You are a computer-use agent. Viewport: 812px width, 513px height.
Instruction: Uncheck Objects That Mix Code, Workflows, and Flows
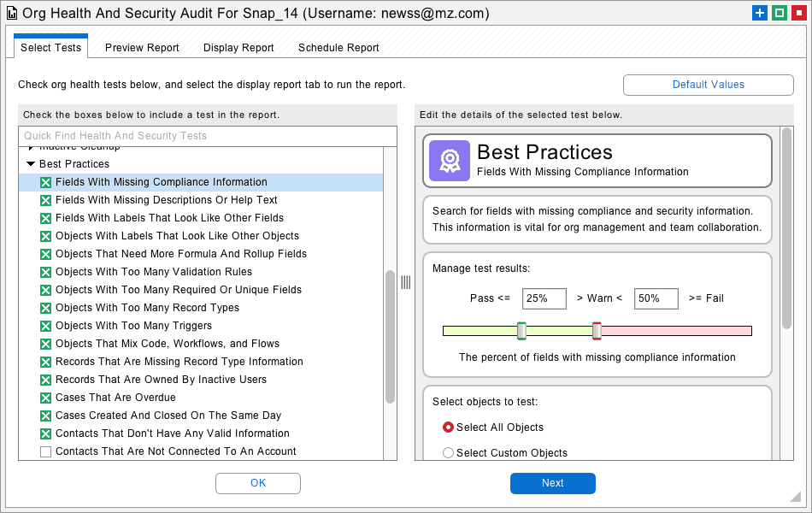point(45,344)
